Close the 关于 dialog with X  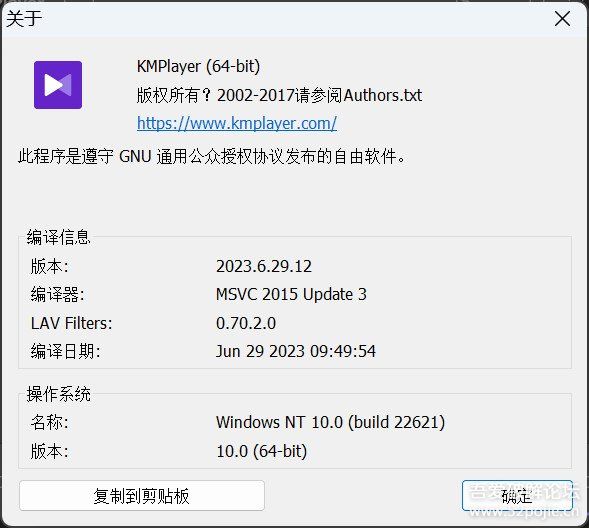pos(562,19)
